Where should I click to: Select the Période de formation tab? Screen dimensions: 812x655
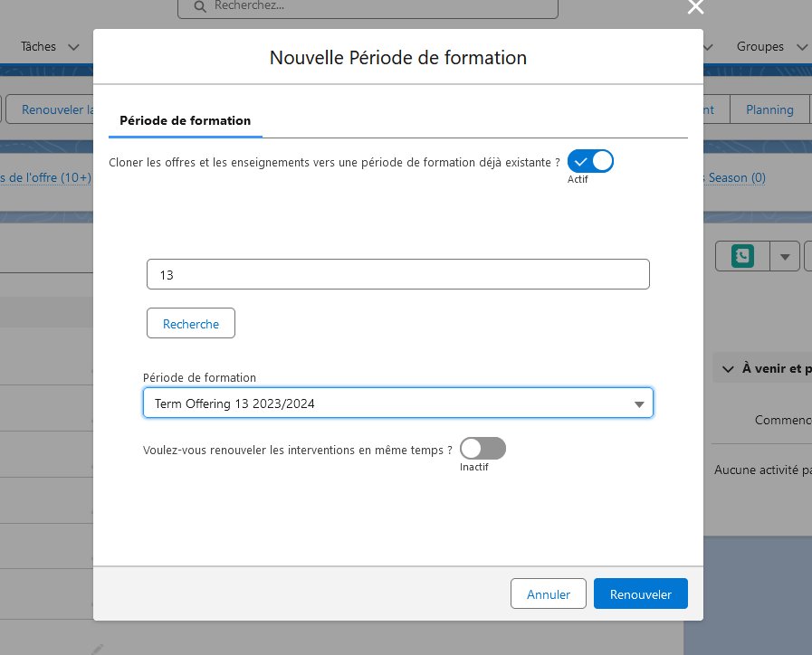pyautogui.click(x=185, y=120)
